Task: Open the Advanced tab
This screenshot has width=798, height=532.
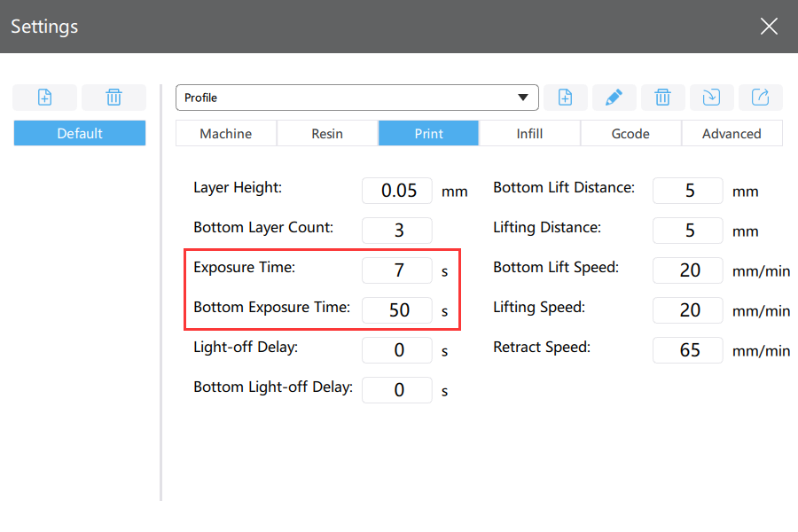Action: pyautogui.click(x=731, y=133)
